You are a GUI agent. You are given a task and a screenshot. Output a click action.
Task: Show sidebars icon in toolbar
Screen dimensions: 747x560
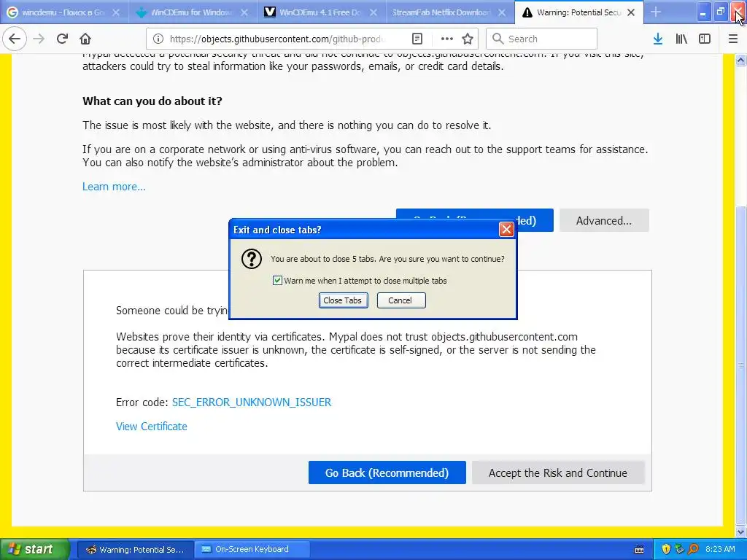(x=705, y=39)
